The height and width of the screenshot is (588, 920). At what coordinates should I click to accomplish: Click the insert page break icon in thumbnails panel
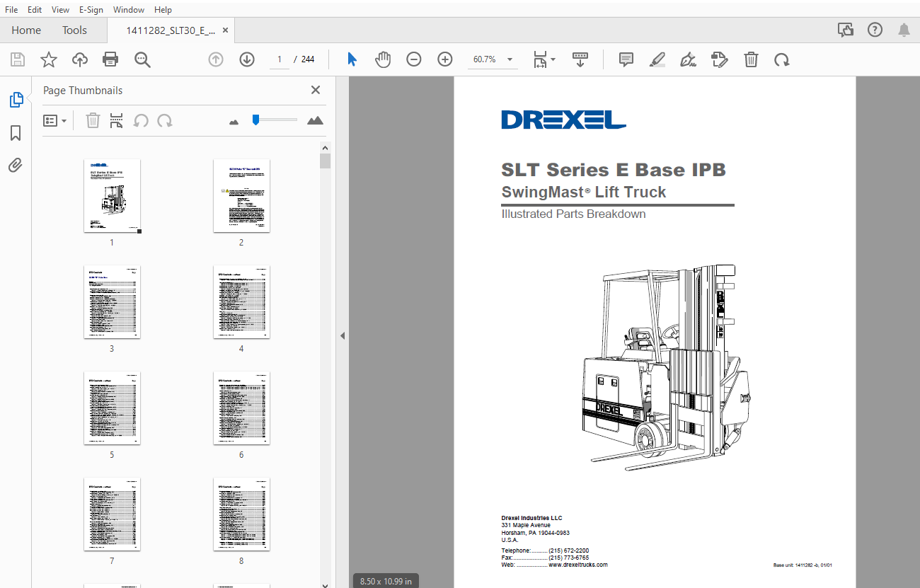pyautogui.click(x=117, y=120)
